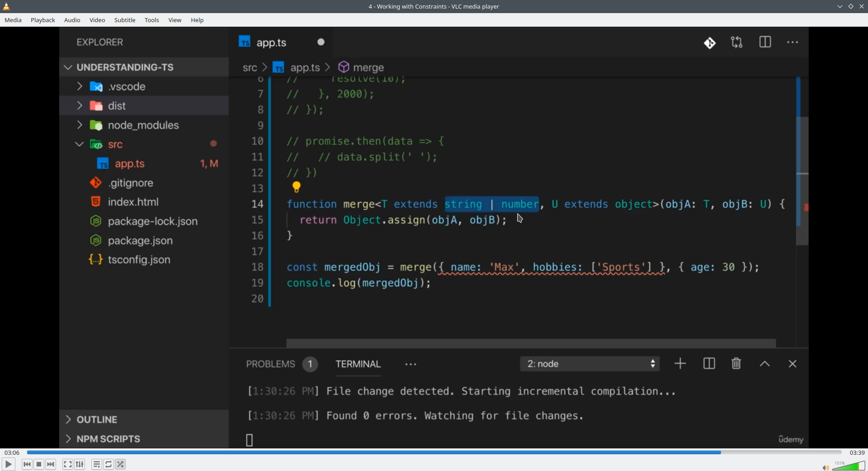Toggle total time 03:39 to remaining
This screenshot has height=471, width=868.
pyautogui.click(x=857, y=452)
